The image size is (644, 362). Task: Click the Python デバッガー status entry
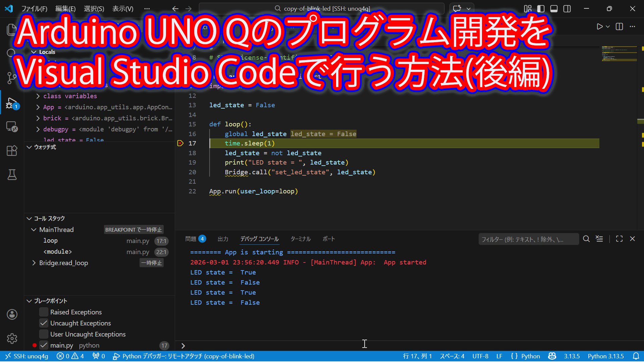click(x=183, y=356)
